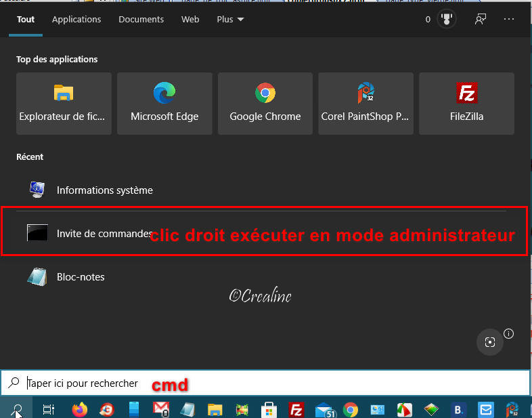This screenshot has width=532, height=418.
Task: Switch to the Tout tab
Action: [x=26, y=20]
